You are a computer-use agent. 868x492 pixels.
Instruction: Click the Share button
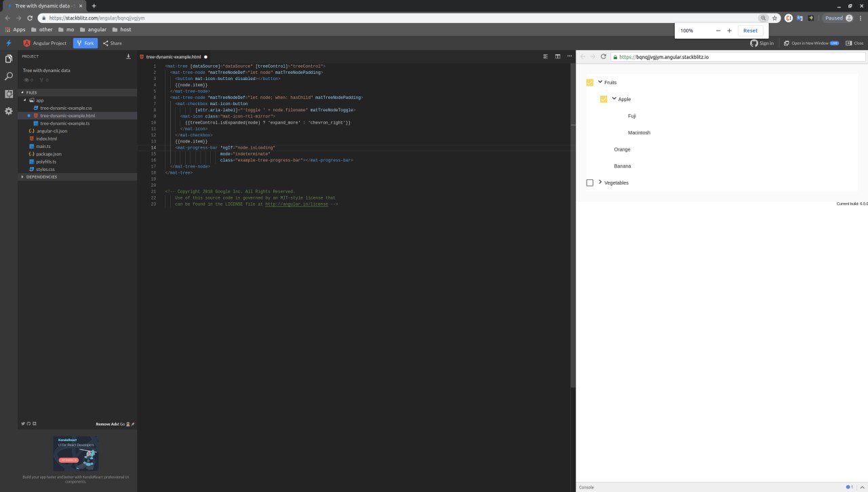tap(113, 43)
